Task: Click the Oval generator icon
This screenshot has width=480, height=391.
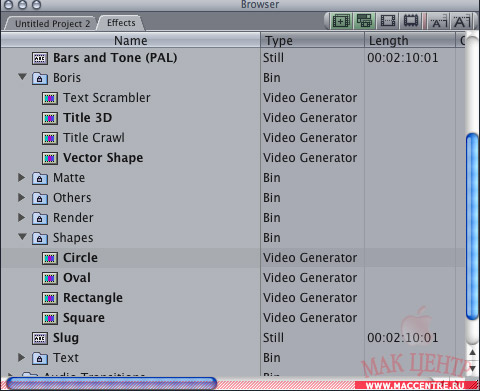Action: coord(50,278)
